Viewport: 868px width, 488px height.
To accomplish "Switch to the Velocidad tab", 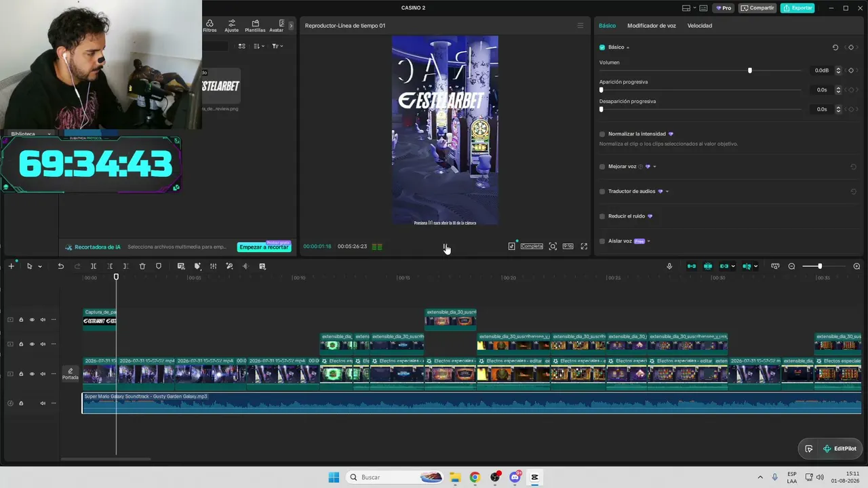I will click(699, 26).
